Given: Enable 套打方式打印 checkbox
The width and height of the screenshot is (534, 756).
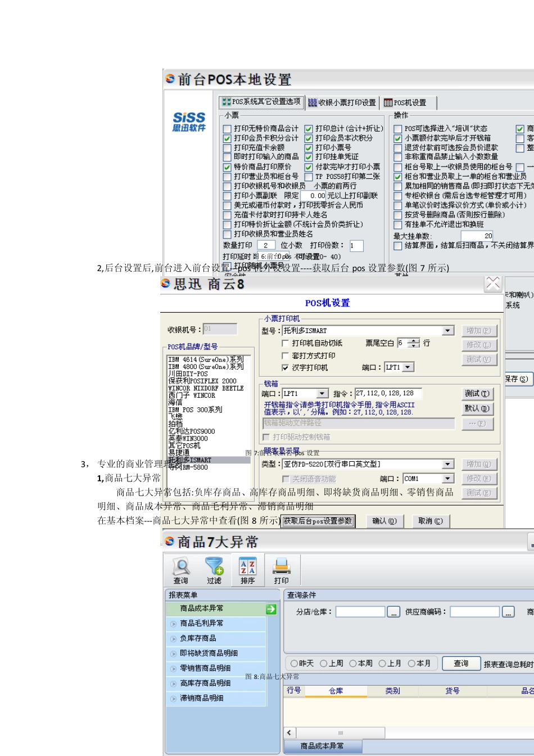Looking at the screenshot, I should click(x=285, y=355).
